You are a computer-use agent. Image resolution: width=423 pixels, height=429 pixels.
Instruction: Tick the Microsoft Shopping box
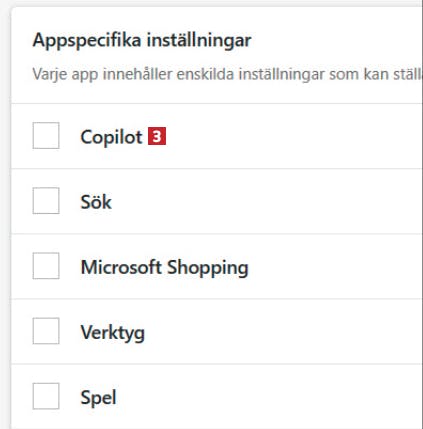tap(46, 266)
